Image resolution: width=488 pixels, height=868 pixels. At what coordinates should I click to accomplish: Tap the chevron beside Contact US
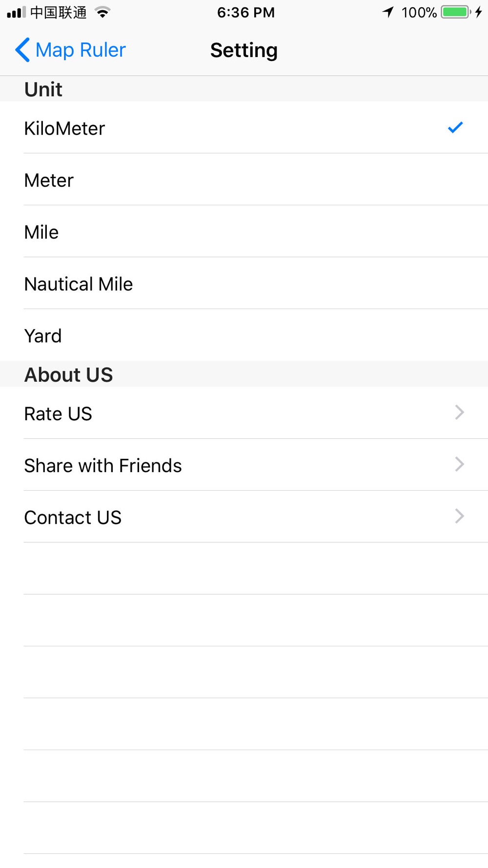[x=459, y=516]
